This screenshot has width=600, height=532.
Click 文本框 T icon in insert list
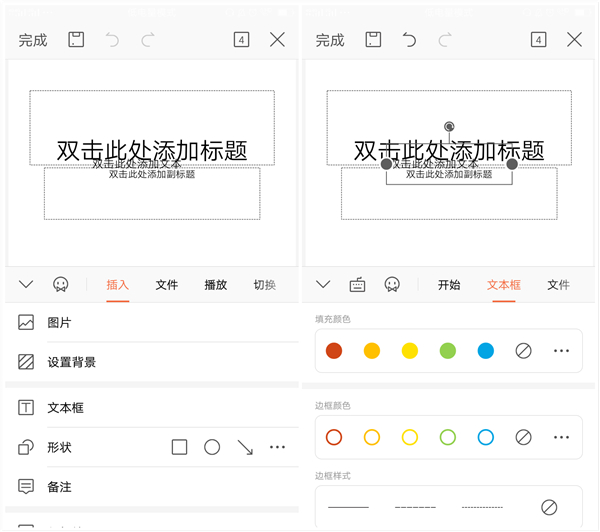pos(26,408)
